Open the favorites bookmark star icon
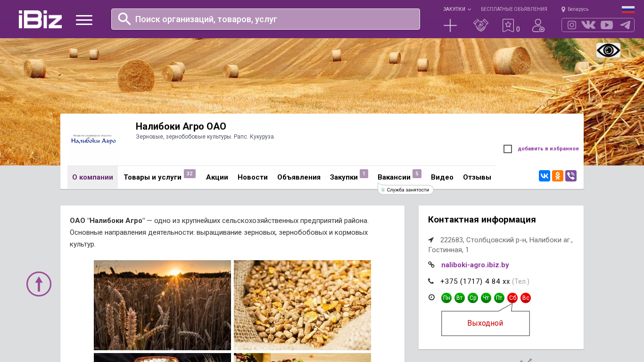 pyautogui.click(x=508, y=25)
